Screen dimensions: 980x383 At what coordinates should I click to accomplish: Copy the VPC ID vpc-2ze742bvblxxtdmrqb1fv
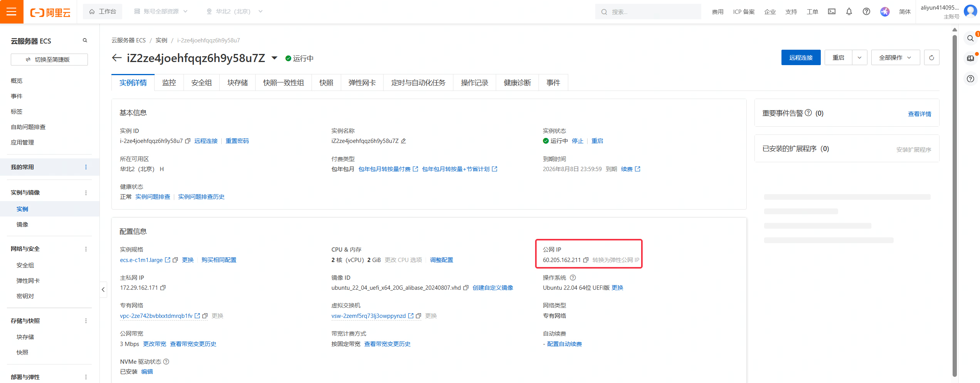(205, 316)
